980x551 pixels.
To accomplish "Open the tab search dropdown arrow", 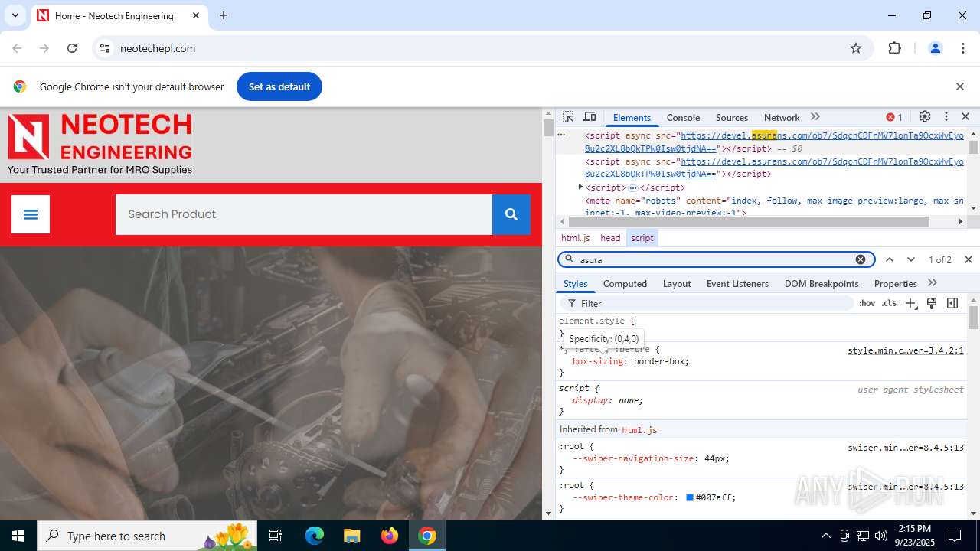I will coord(15,15).
